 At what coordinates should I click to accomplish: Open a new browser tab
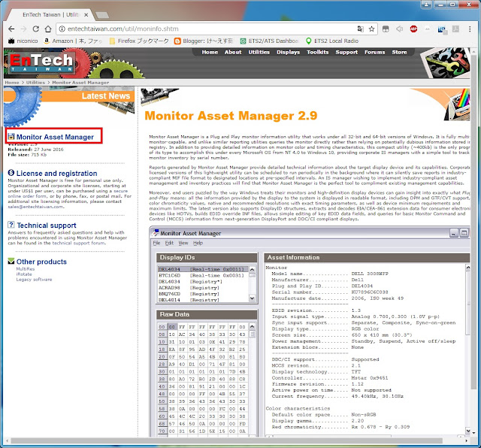coord(102,15)
